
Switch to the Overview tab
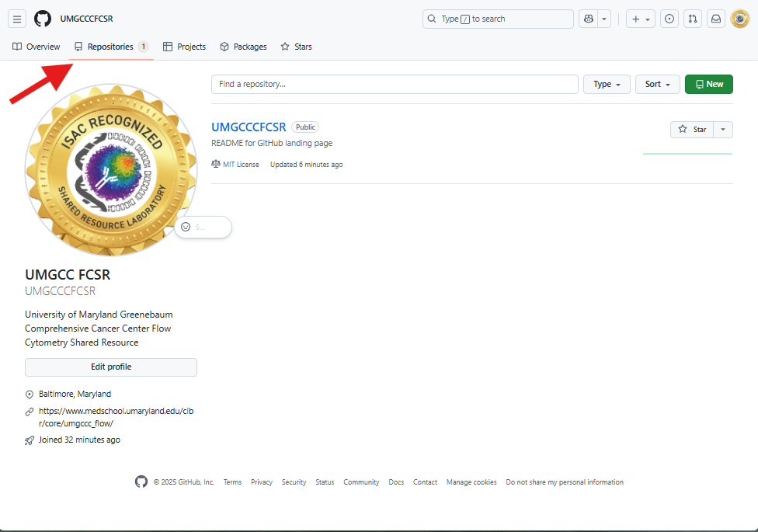37,47
